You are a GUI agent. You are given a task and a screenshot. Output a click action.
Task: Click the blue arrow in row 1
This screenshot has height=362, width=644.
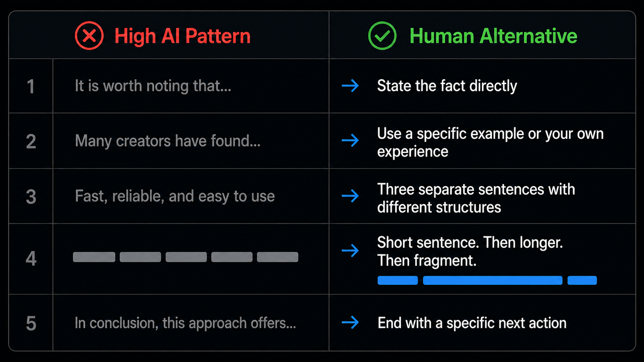350,85
